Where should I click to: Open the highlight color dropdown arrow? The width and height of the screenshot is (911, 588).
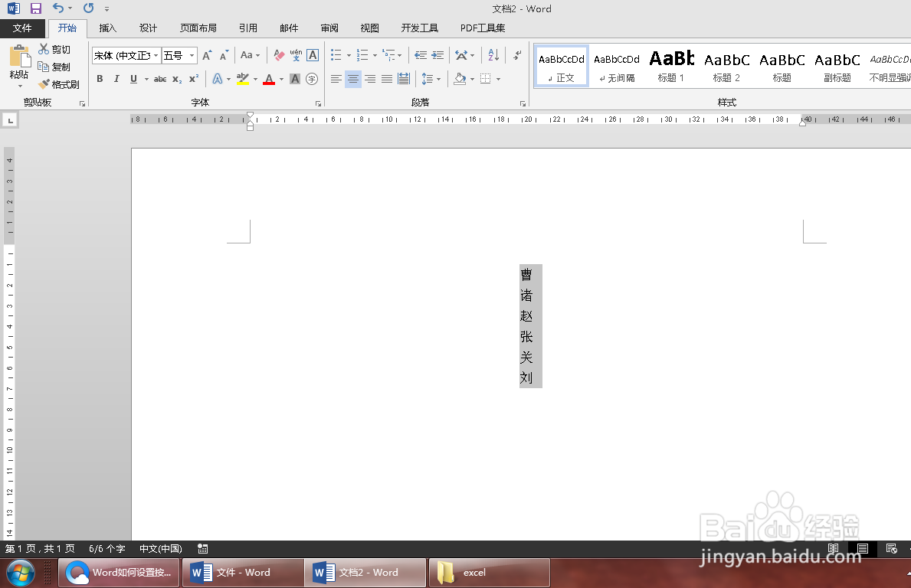pyautogui.click(x=255, y=79)
